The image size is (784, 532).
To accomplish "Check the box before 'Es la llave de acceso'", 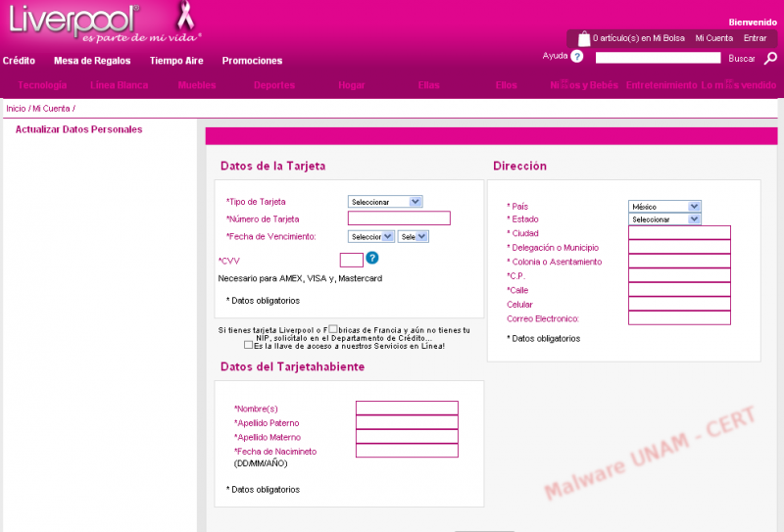I will point(248,345).
